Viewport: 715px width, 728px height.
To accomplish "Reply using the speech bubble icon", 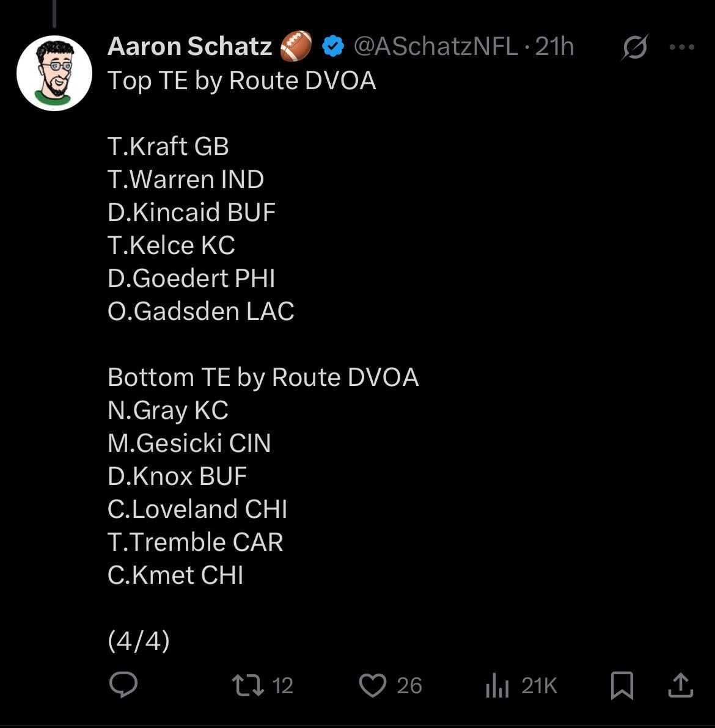I will tap(123, 685).
